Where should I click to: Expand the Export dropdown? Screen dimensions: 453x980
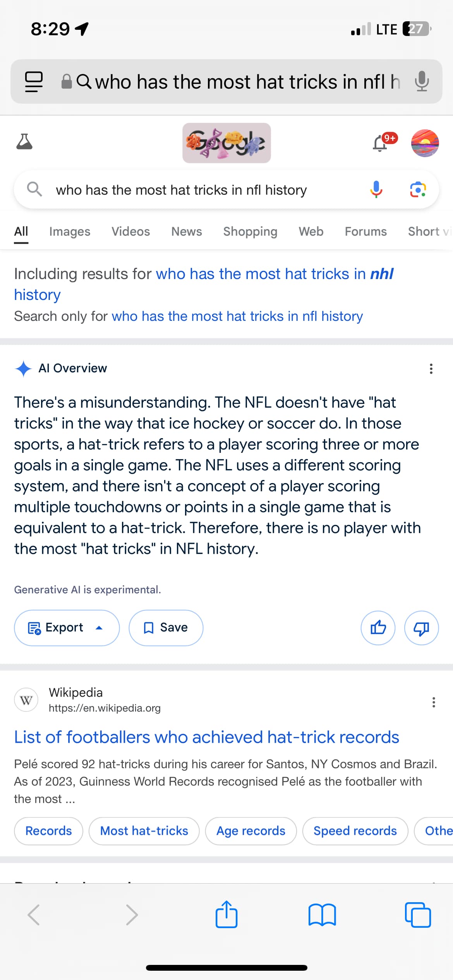[x=67, y=628]
